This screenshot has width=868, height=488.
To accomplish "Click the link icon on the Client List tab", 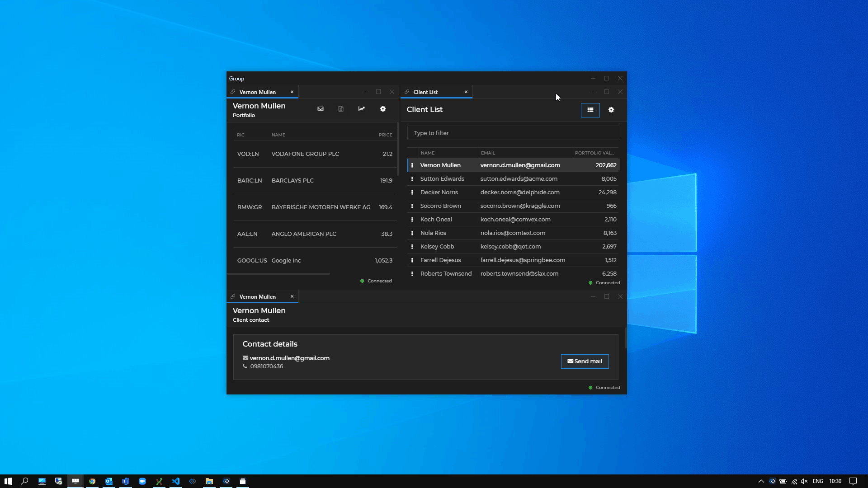I will pos(407,92).
